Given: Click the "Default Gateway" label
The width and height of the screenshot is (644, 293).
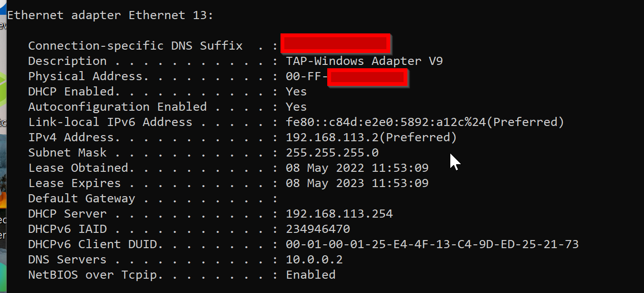Looking at the screenshot, I should point(82,199).
